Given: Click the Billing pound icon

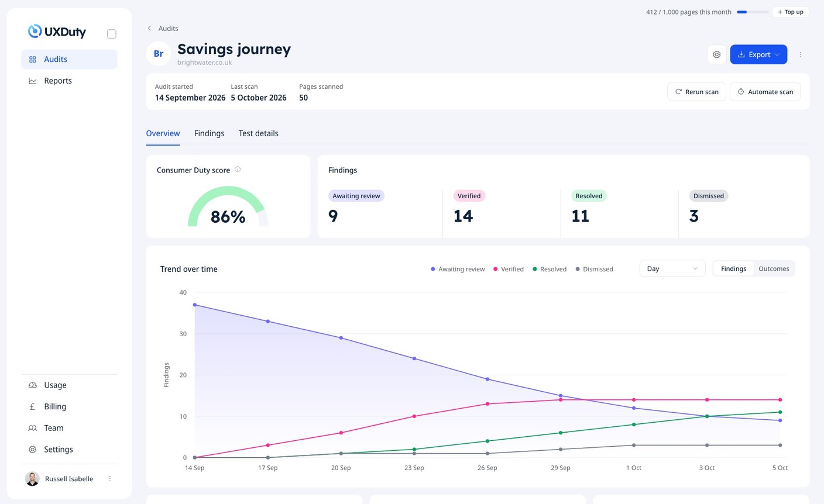Looking at the screenshot, I should [33, 406].
